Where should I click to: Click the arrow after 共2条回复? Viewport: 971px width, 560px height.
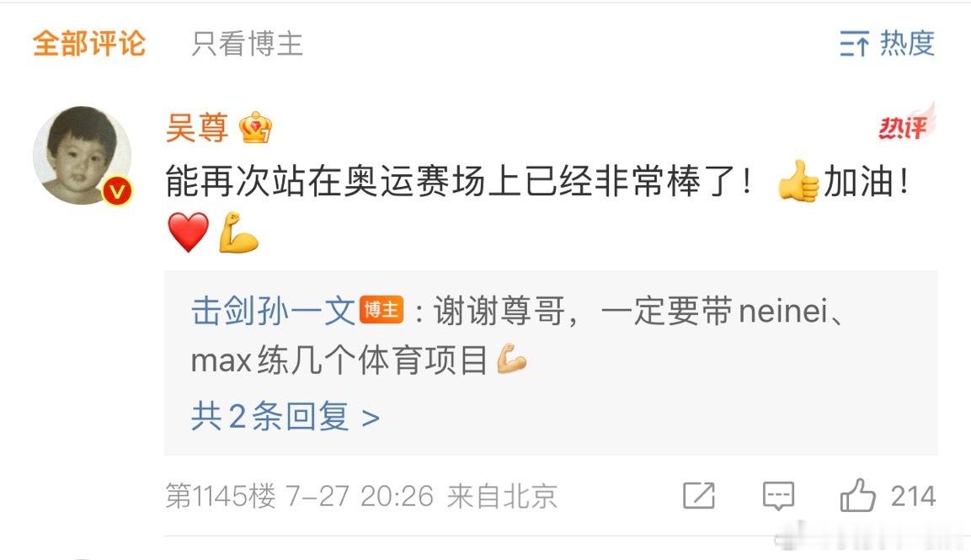pyautogui.click(x=371, y=419)
